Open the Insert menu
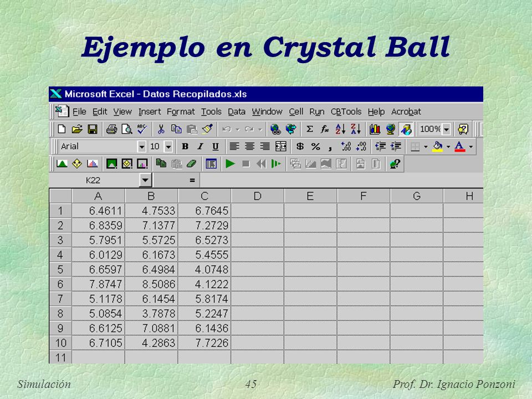This screenshot has height=399, width=532. [150, 111]
